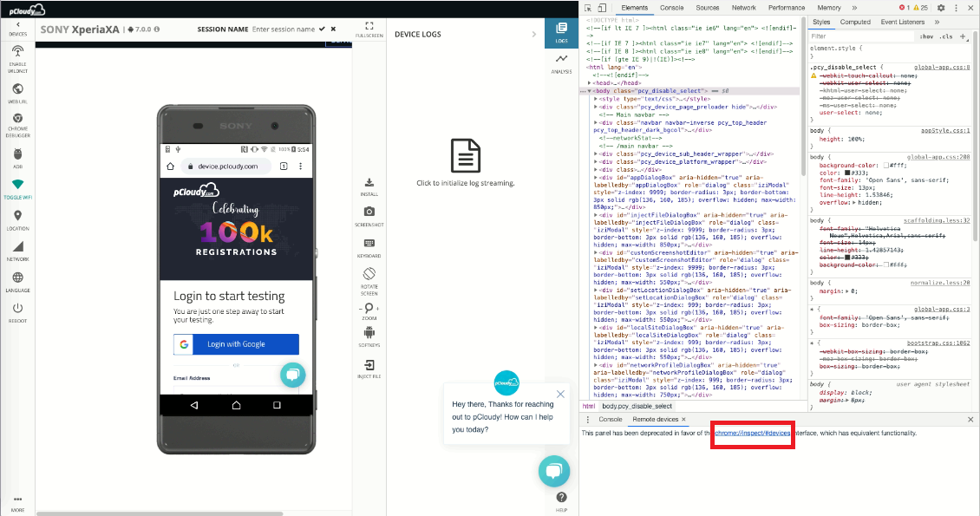Screen dimensions: 980x516
Task: Switch to the Elements tab
Action: [x=634, y=8]
